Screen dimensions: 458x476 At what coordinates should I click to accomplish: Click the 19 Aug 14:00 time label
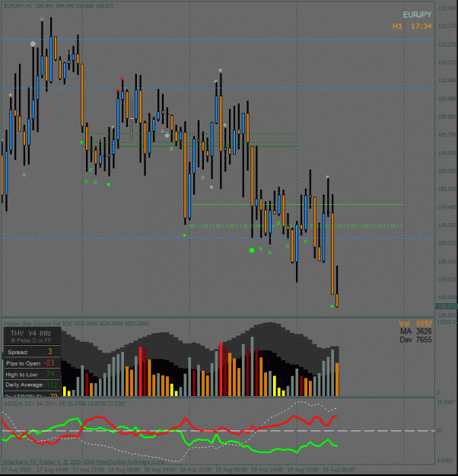[x=266, y=470]
